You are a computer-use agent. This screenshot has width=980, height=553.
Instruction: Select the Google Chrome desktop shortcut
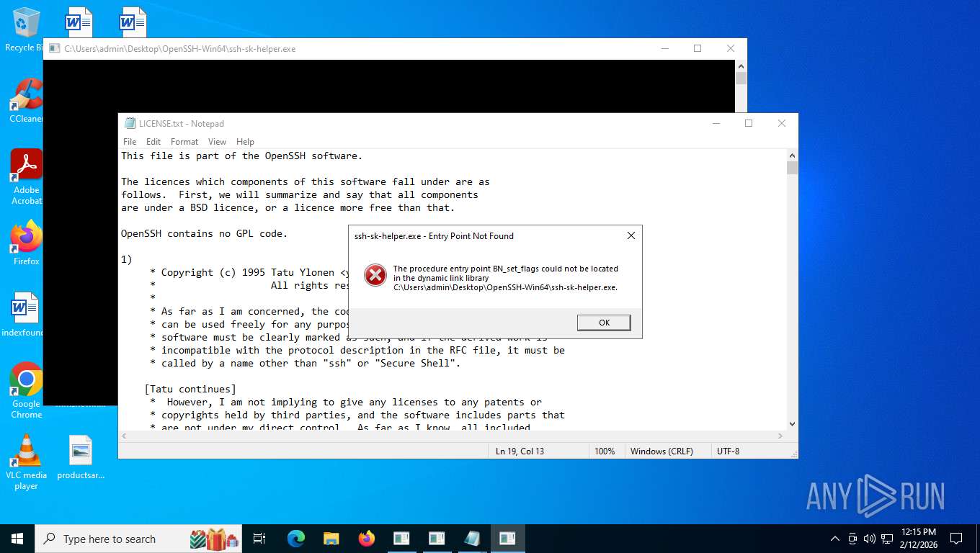(26, 390)
